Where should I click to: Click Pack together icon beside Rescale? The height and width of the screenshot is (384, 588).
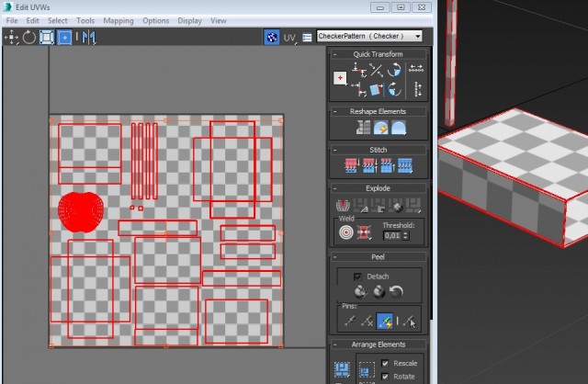367,369
